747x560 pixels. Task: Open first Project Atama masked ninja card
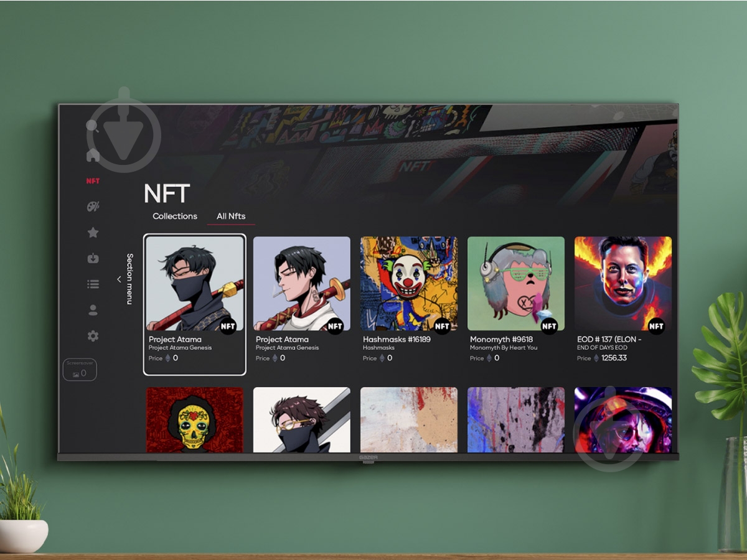[195, 284]
